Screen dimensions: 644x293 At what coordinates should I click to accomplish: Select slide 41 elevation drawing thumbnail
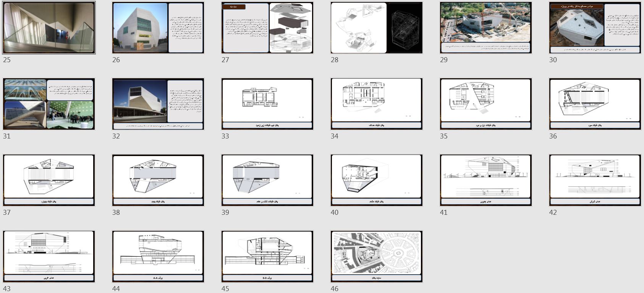486,180
